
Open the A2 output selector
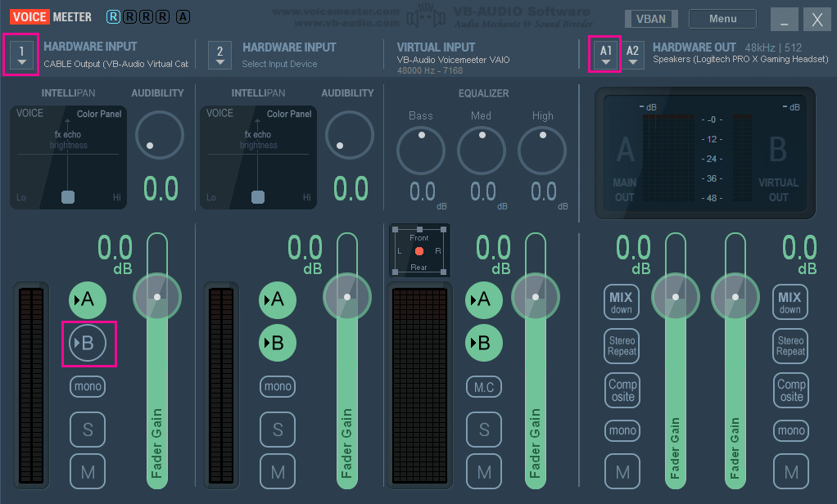(632, 55)
